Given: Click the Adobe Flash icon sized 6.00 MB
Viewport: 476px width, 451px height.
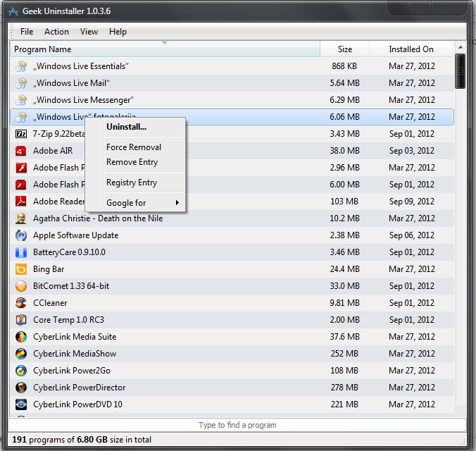Looking at the screenshot, I should point(21,185).
